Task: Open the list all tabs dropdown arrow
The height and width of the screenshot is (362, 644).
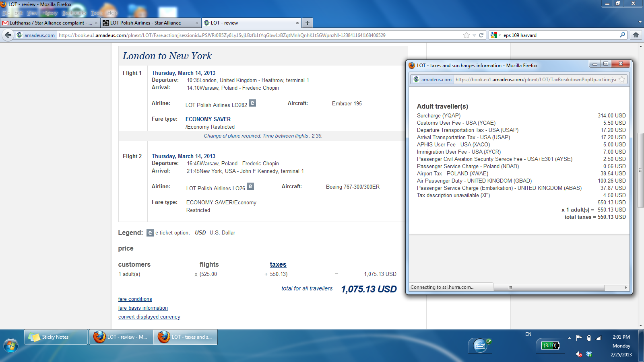Action: pos(640,23)
